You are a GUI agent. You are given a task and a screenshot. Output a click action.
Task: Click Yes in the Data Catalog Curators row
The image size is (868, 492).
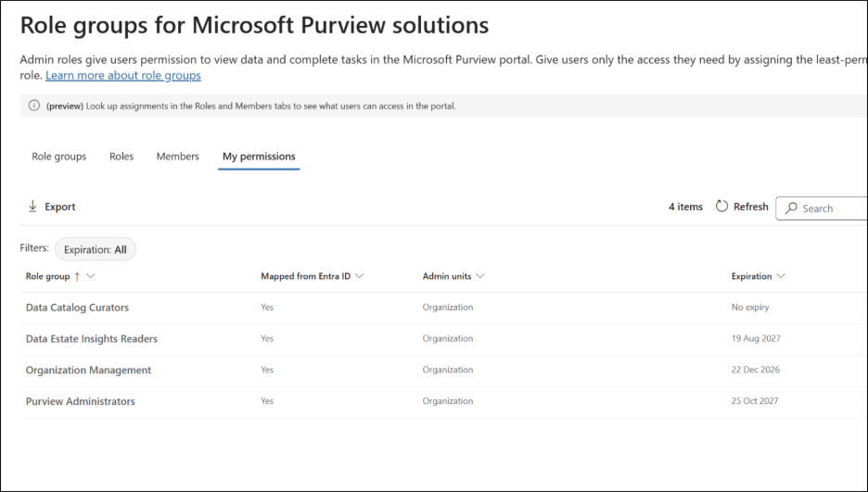pyautogui.click(x=267, y=307)
